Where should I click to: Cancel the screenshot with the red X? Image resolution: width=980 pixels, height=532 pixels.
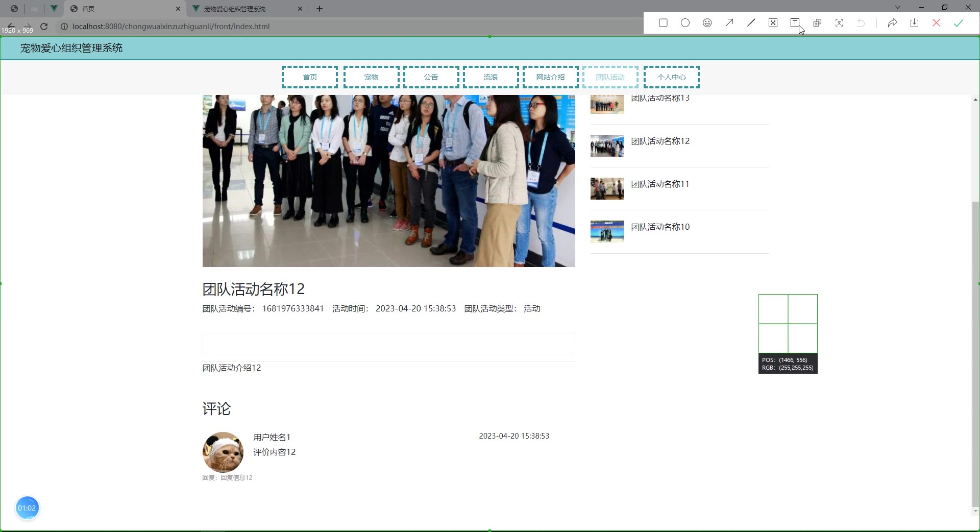pos(936,23)
